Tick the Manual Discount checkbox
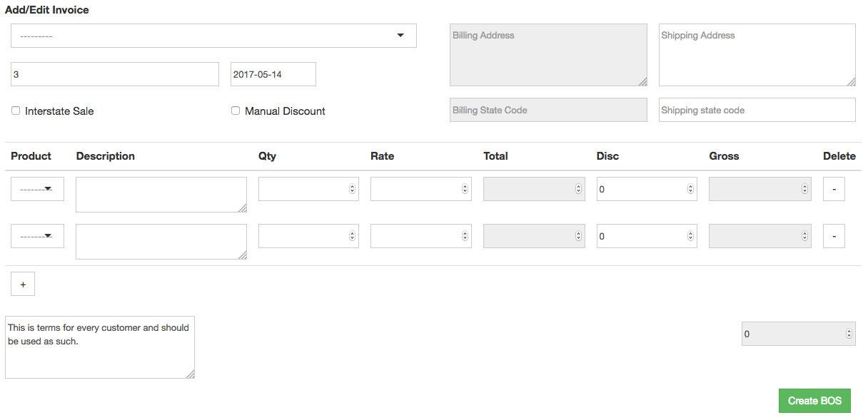 pyautogui.click(x=236, y=111)
